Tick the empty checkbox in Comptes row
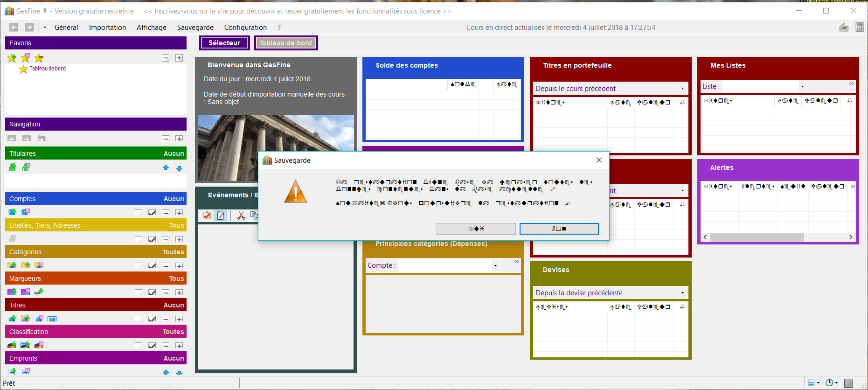 139,213
